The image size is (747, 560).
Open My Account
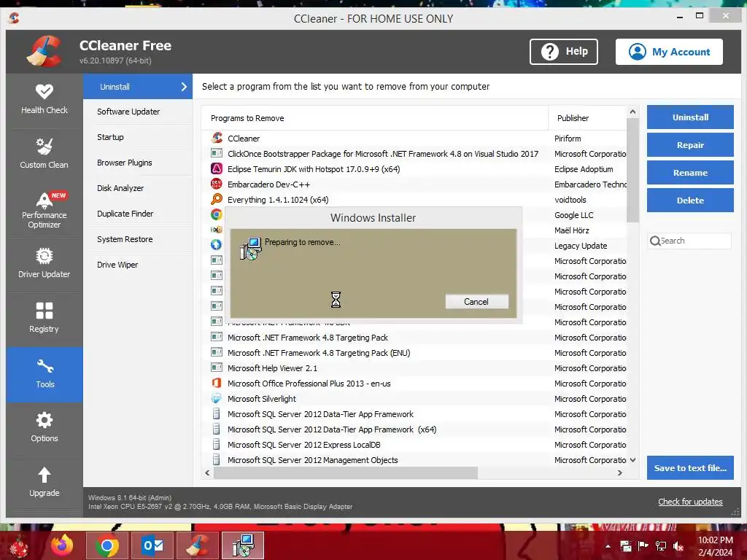tap(669, 52)
